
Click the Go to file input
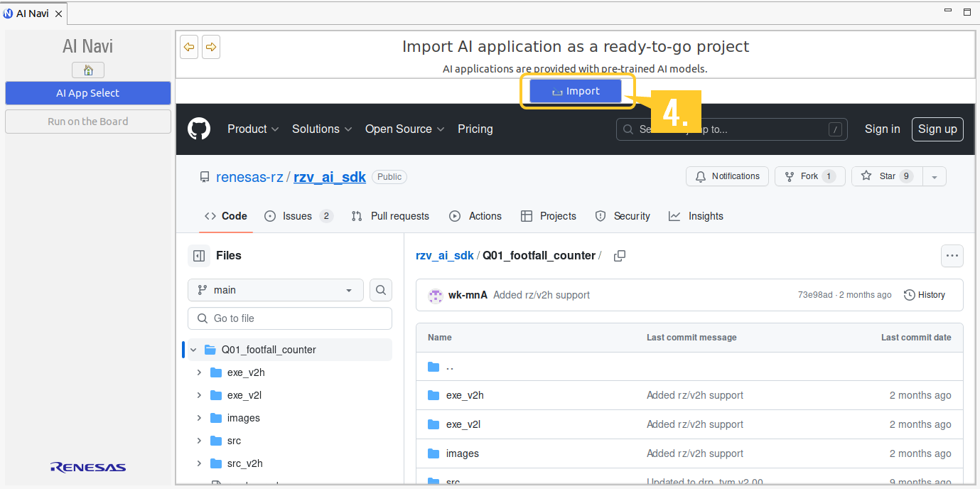(x=290, y=318)
